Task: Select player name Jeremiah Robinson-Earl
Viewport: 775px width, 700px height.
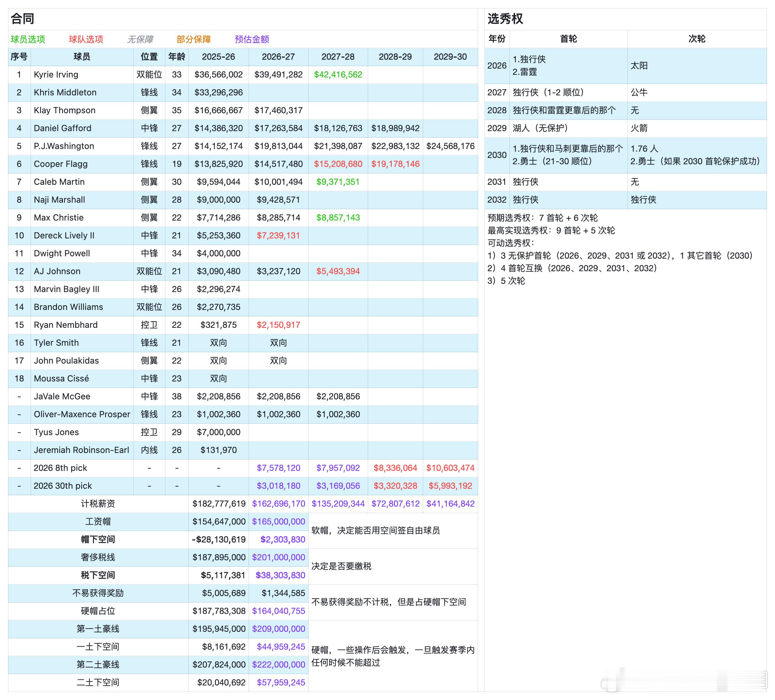Action: pyautogui.click(x=81, y=450)
